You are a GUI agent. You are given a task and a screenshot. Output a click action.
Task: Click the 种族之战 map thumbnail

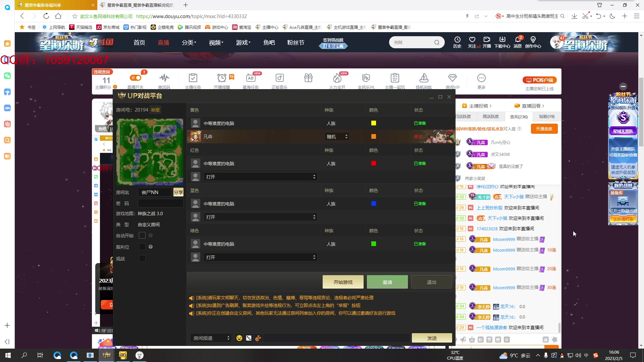[x=150, y=152]
